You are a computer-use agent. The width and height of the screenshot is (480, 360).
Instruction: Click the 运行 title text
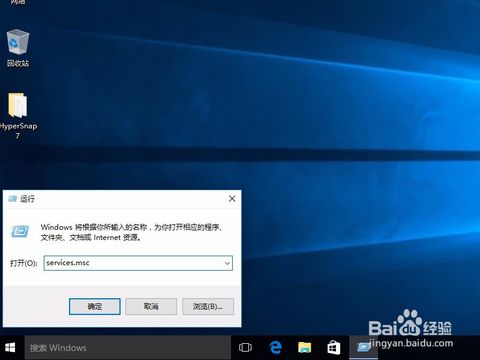click(x=27, y=199)
